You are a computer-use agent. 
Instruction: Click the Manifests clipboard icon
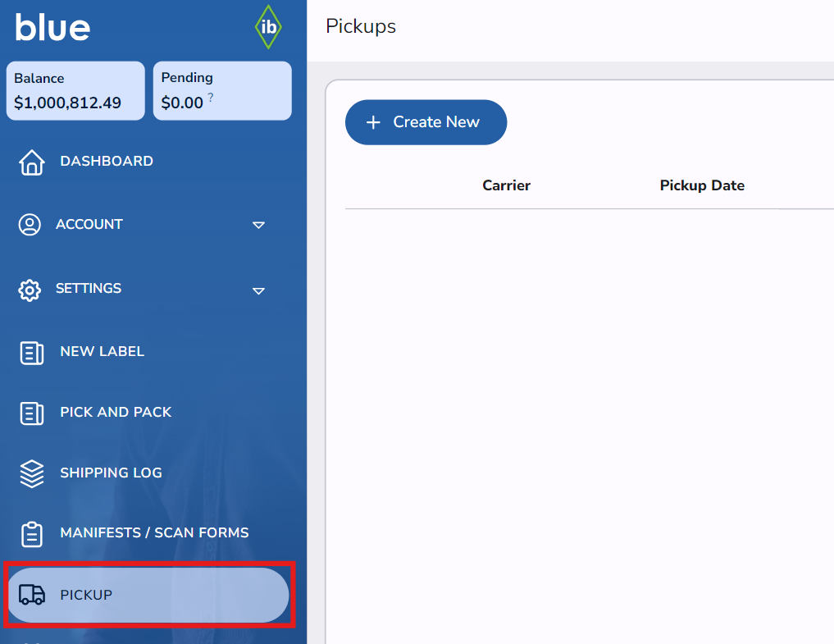point(31,534)
